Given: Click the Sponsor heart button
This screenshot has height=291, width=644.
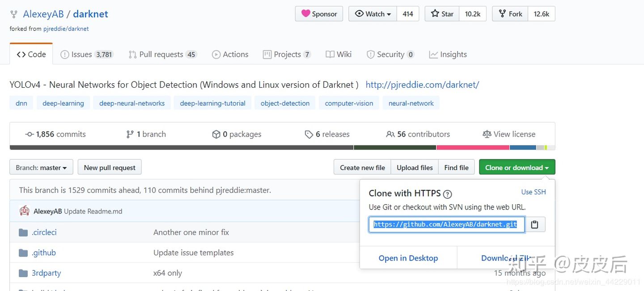Looking at the screenshot, I should click(319, 14).
